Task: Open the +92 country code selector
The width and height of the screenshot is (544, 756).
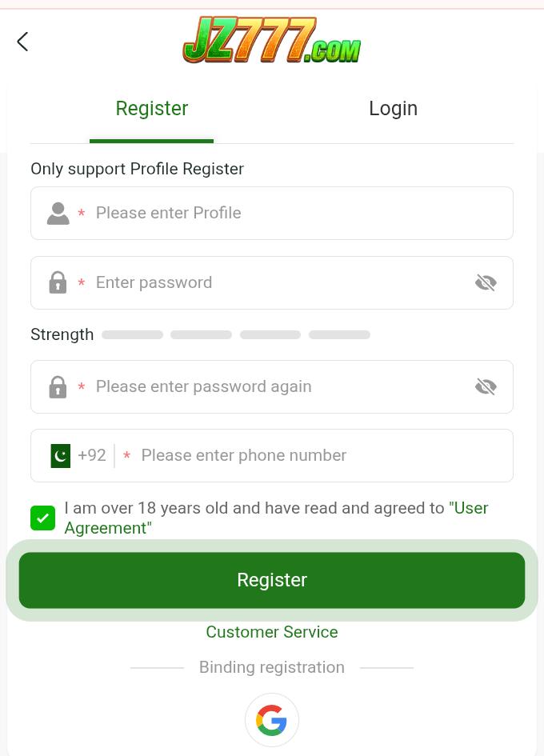Action: [92, 456]
